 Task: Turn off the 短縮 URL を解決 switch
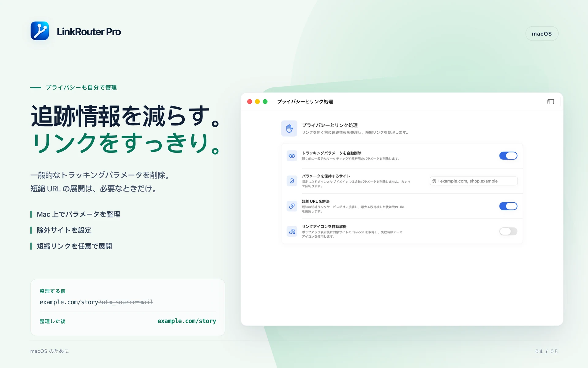coord(508,206)
